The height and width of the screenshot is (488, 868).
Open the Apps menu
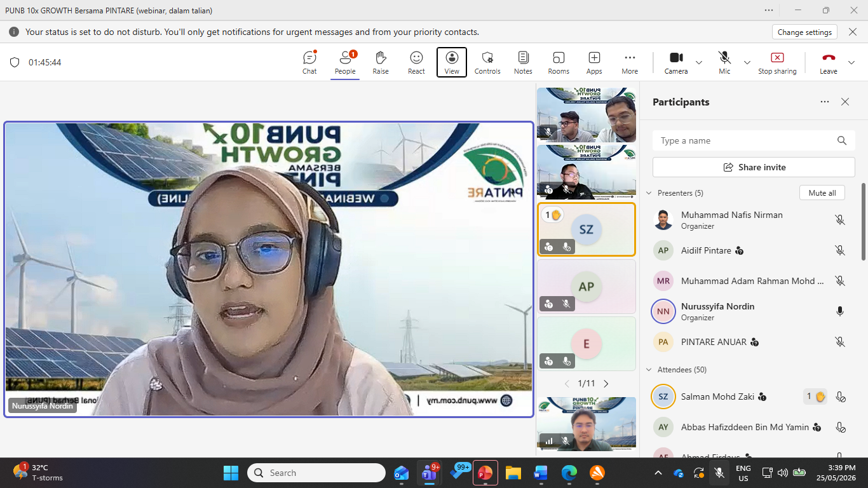[594, 62]
